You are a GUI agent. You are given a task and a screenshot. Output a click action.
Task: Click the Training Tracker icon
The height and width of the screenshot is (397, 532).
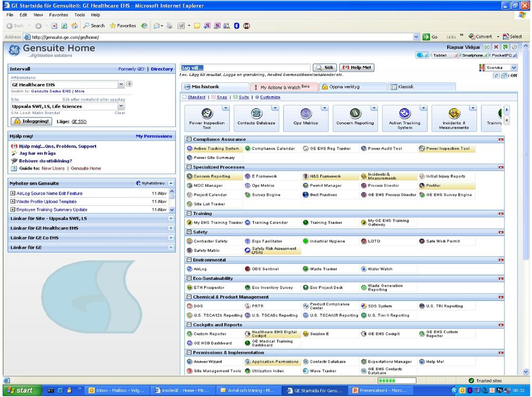pyautogui.click(x=306, y=222)
